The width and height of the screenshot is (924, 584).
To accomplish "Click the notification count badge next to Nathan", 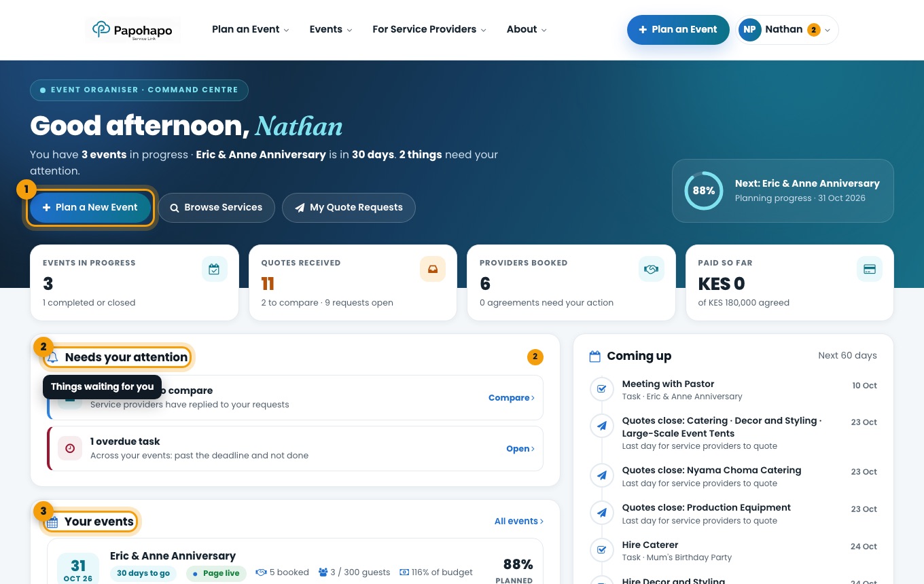I will pyautogui.click(x=813, y=30).
